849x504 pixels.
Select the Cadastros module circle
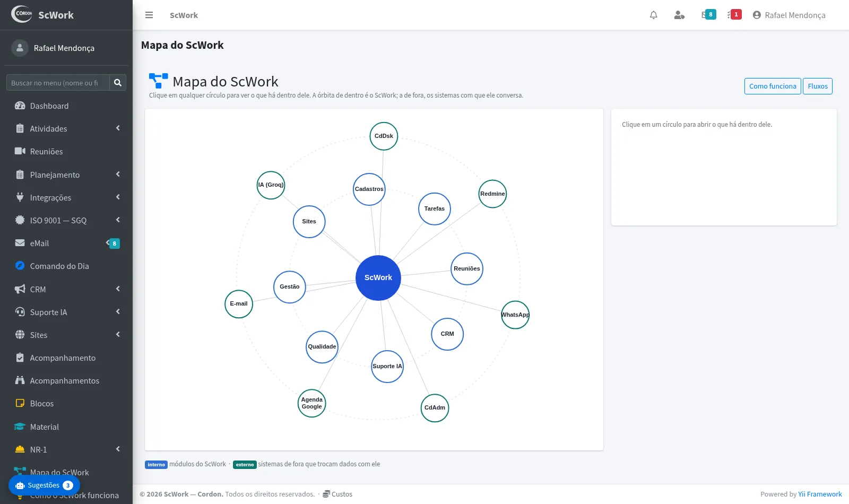pos(369,189)
